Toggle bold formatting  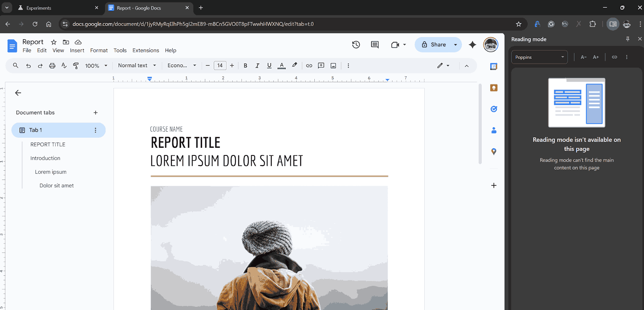point(245,66)
